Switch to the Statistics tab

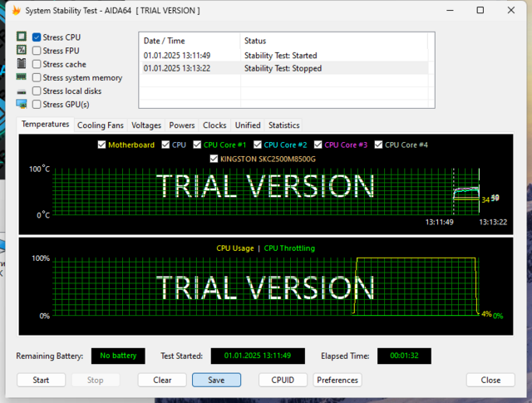point(284,125)
